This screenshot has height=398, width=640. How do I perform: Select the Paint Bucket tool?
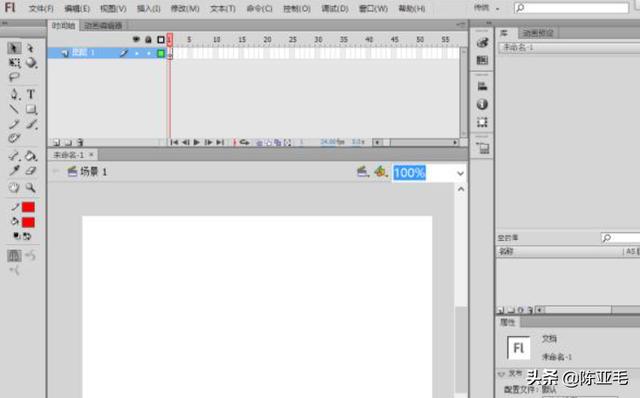coord(31,156)
